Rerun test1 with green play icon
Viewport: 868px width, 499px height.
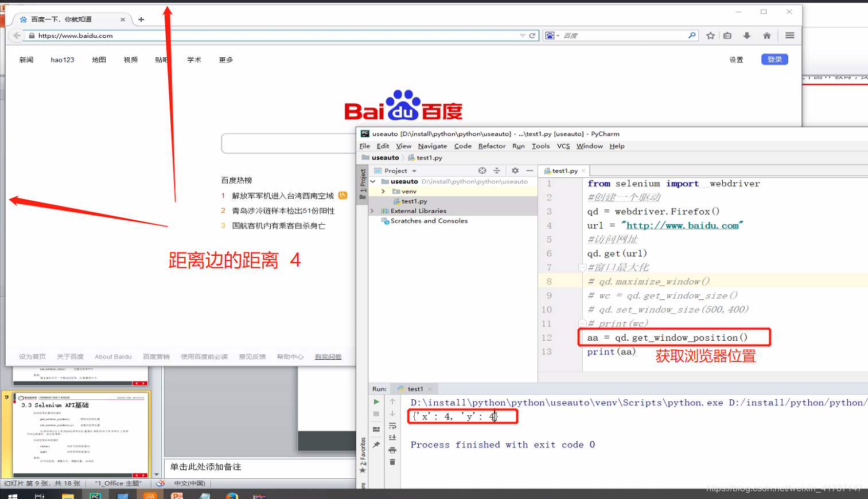(x=376, y=402)
